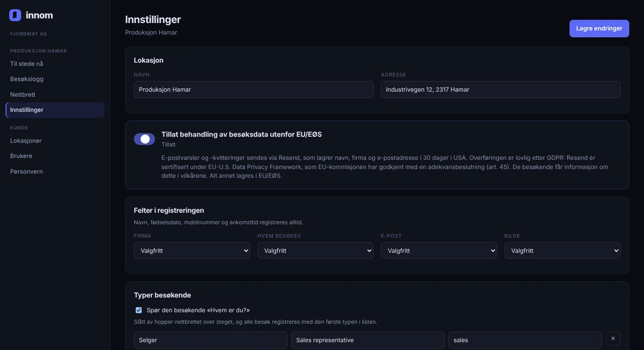
Task: Go to Til stede nå page
Action: click(x=55, y=64)
